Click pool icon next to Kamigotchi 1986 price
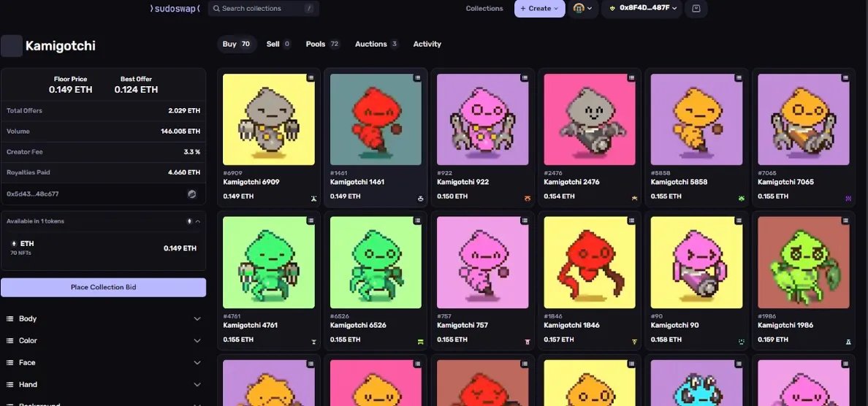The image size is (868, 406). pos(848,342)
